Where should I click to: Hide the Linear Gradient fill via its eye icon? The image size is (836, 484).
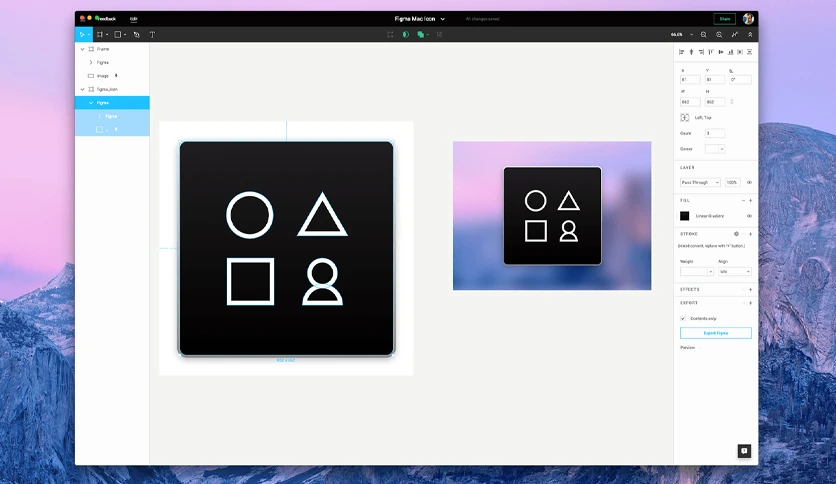pyautogui.click(x=749, y=216)
